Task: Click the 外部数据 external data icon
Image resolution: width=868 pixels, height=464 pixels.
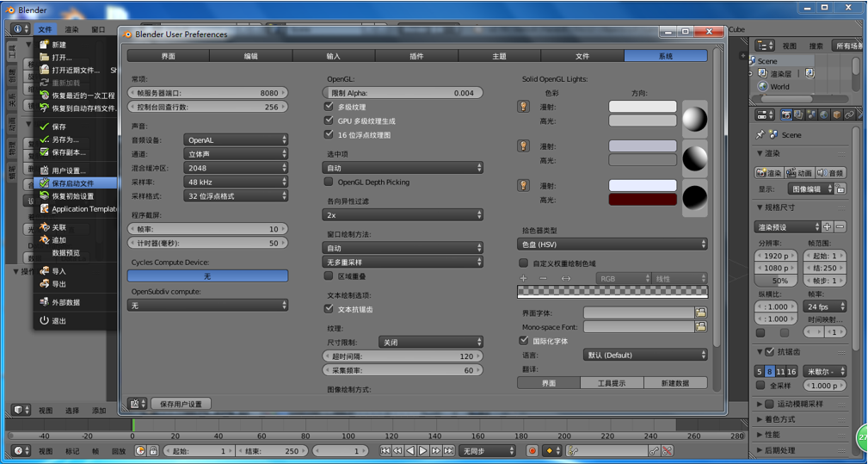Action: tap(44, 302)
